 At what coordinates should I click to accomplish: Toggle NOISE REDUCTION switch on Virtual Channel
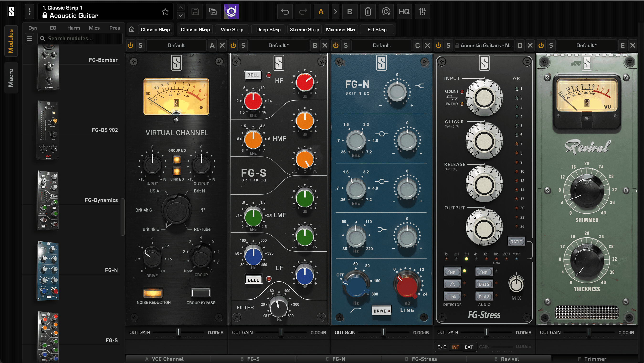tap(153, 293)
